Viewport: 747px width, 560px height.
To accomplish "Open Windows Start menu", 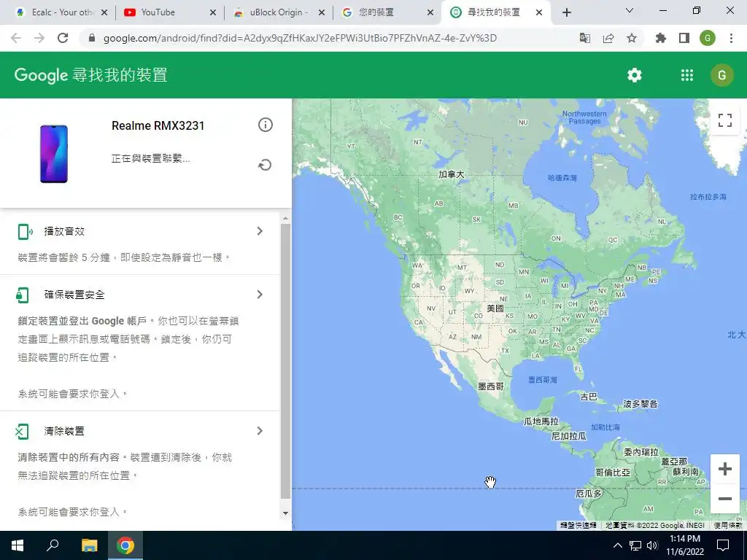I will tap(18, 545).
